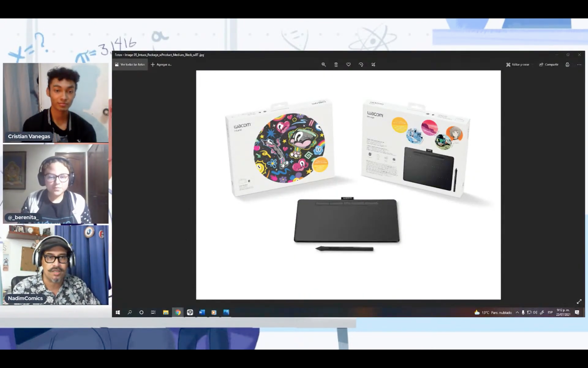588x368 pixels.
Task: Open the taskbar search magnifier
Action: pyautogui.click(x=130, y=312)
